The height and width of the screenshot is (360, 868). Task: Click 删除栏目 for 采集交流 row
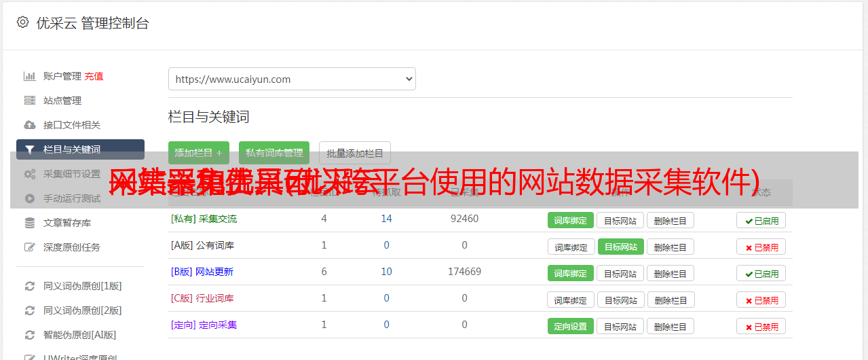(x=671, y=220)
